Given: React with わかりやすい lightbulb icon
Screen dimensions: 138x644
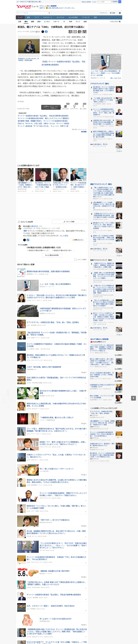Looking at the screenshot, I should [74, 106].
